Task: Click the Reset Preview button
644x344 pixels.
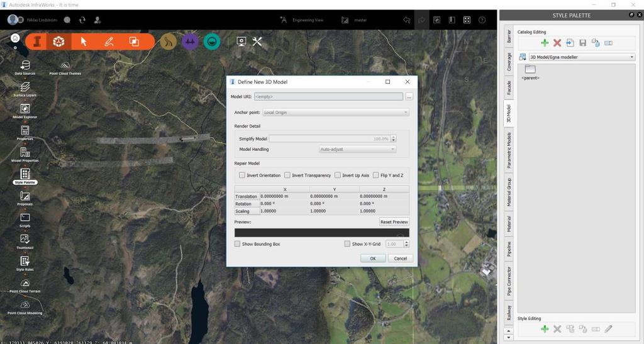Action: click(394, 222)
